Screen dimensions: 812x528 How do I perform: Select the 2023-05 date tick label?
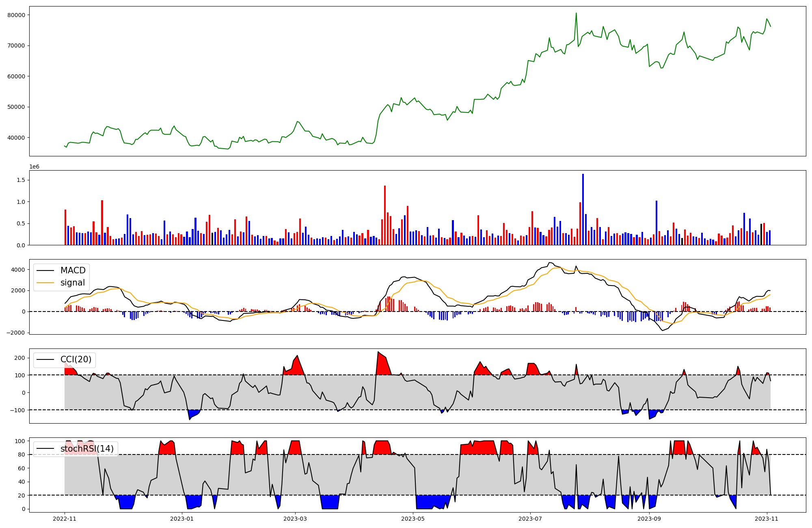(x=413, y=519)
